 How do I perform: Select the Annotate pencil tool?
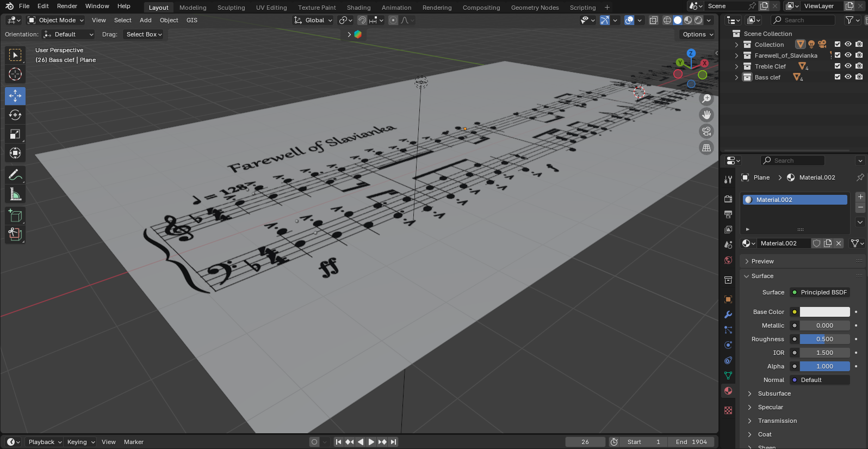coord(15,175)
